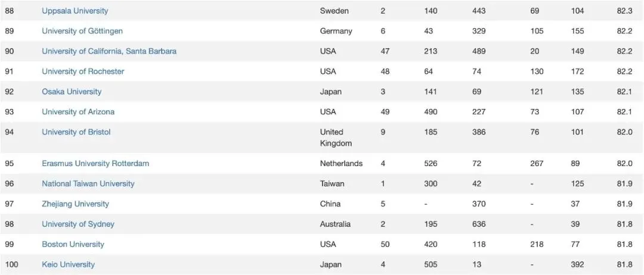Click the rank 100 cell
Image resolution: width=644 pixels, height=275 pixels.
(x=11, y=264)
